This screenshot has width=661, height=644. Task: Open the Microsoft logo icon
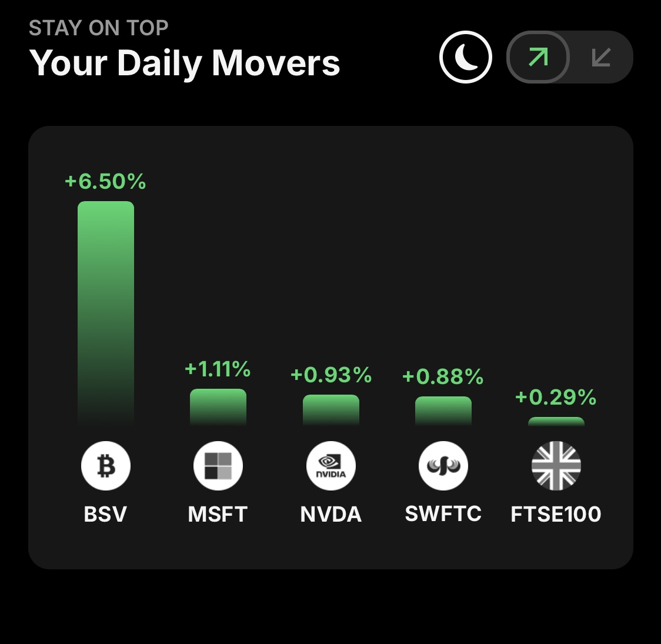point(218,466)
